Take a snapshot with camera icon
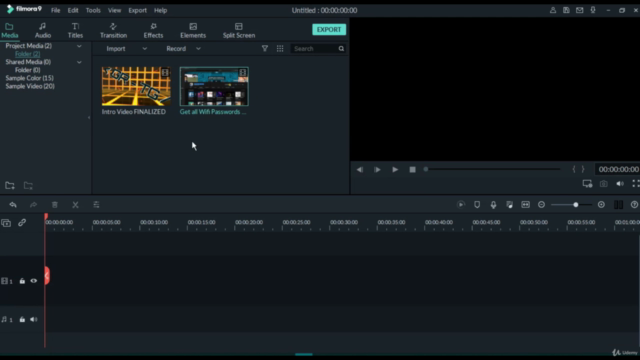The height and width of the screenshot is (360, 640). click(604, 184)
